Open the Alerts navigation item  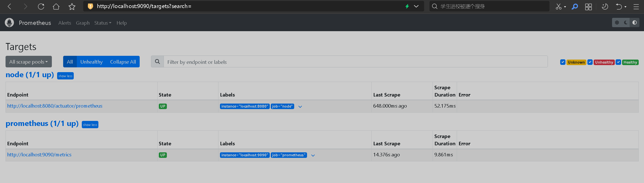tap(65, 23)
